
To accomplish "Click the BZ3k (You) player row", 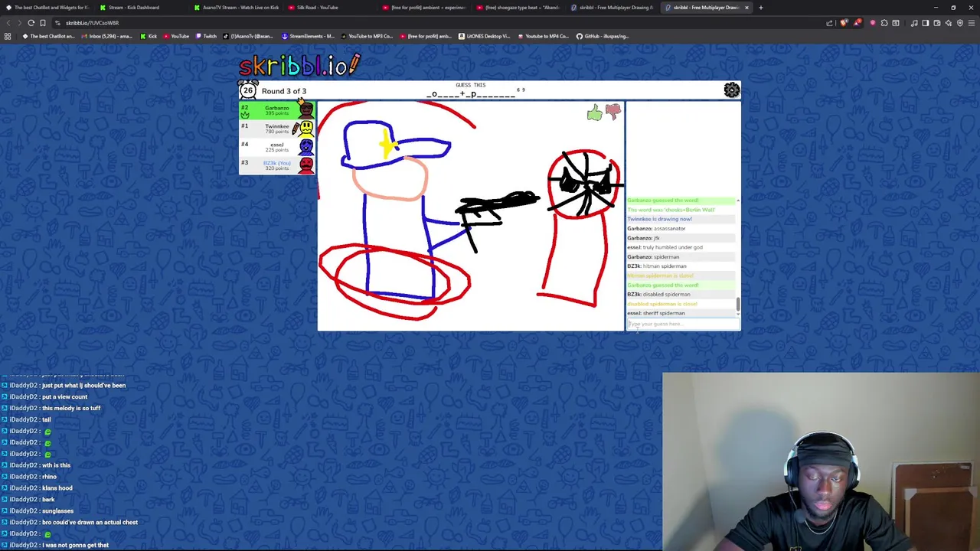I will click(276, 165).
